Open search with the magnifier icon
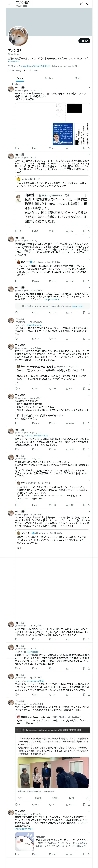Image resolution: width=98 pixels, height=868 pixels. pyautogui.click(x=88, y=4)
